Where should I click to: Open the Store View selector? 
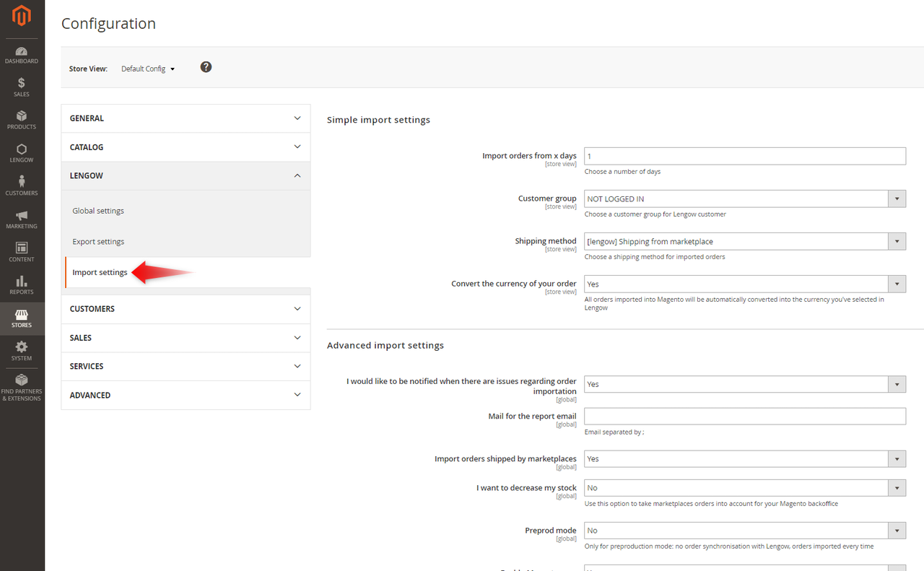[147, 69]
